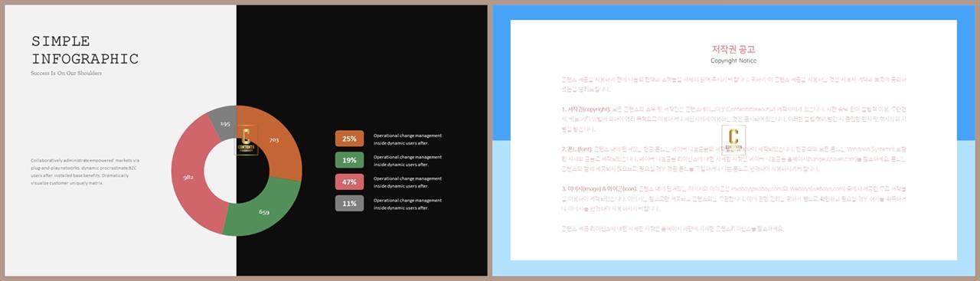Select the last paragraph of the copyright slide
The width and height of the screenshot is (980, 281).
[x=673, y=228]
